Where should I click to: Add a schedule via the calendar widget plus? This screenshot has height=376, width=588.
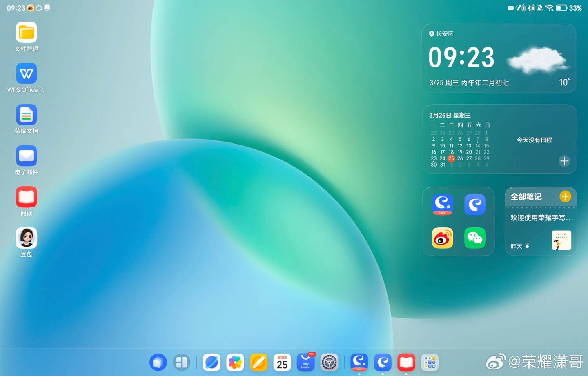click(564, 161)
